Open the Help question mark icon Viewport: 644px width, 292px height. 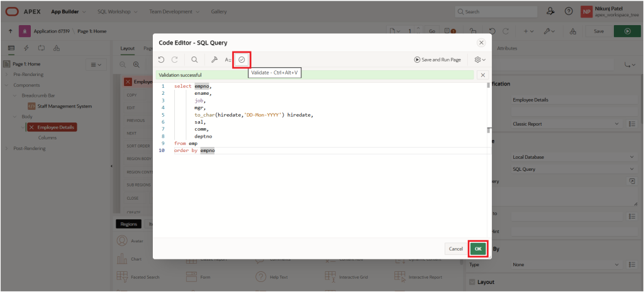pyautogui.click(x=569, y=11)
